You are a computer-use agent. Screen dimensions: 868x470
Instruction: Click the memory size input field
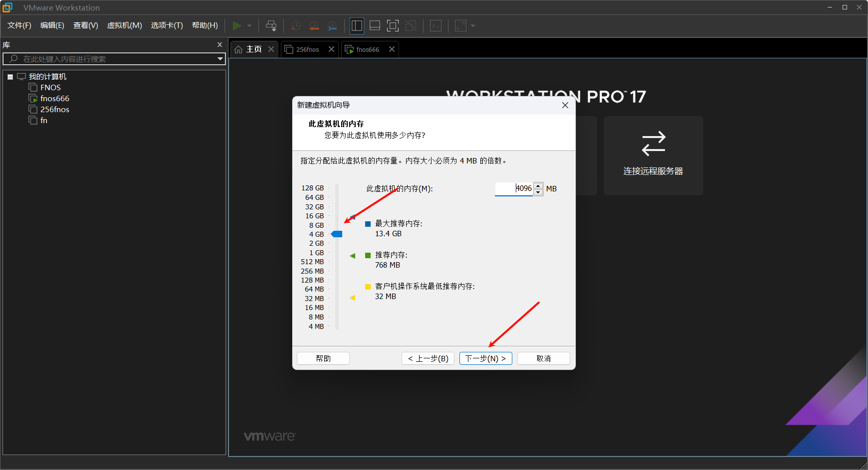(514, 188)
